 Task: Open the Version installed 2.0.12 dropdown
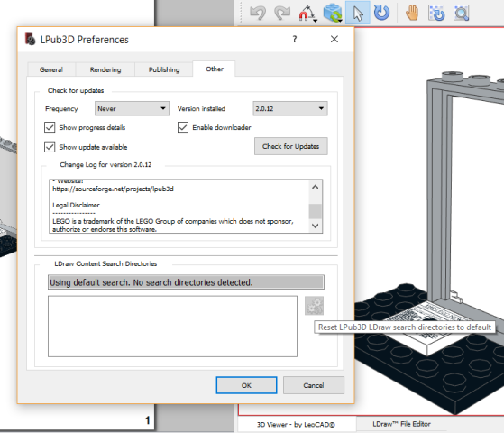[290, 108]
